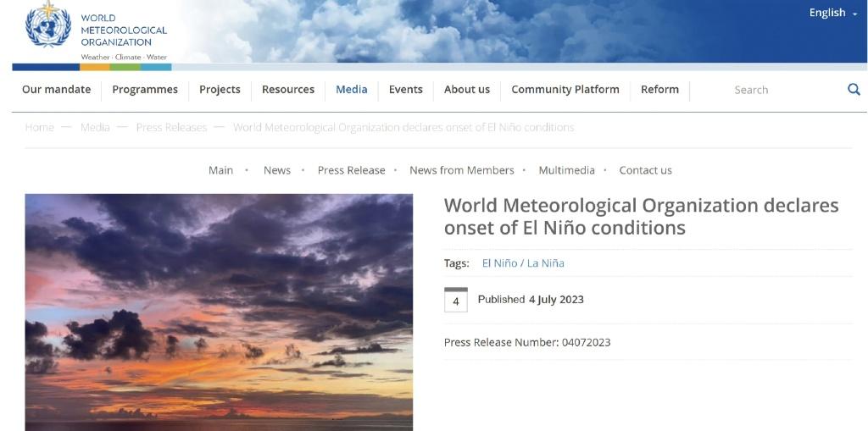
Task: Open the Resources menu item
Action: (287, 89)
